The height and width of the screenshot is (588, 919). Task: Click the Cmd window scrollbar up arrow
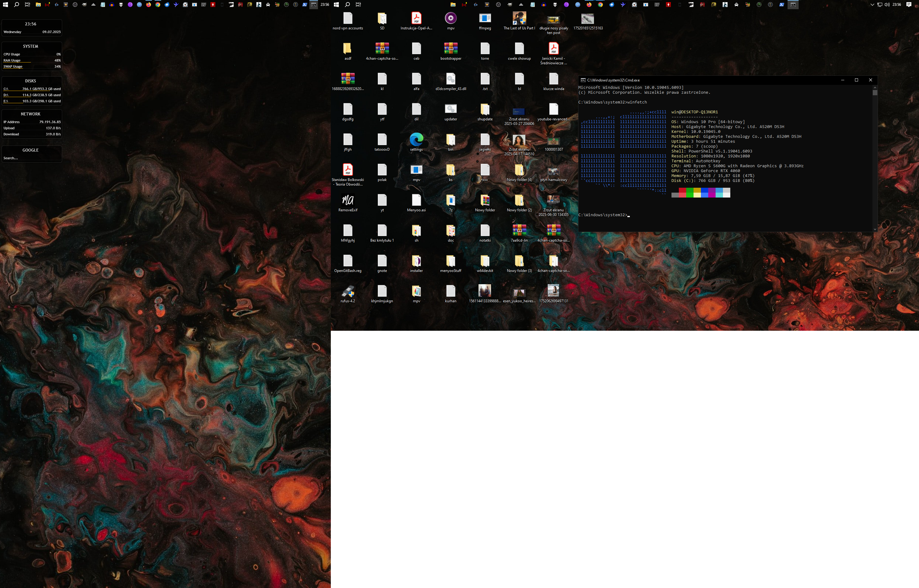click(x=875, y=88)
